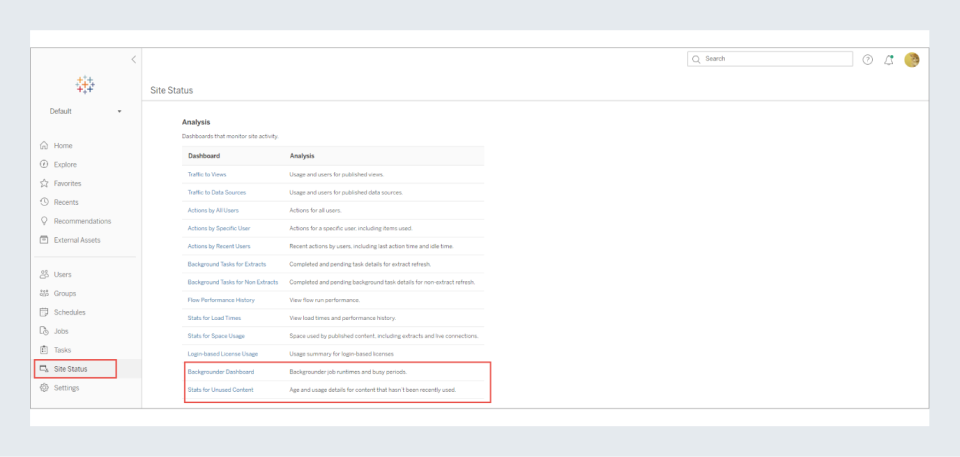Open External Assets in the sidebar
This screenshot has height=457, width=960.
tap(77, 240)
